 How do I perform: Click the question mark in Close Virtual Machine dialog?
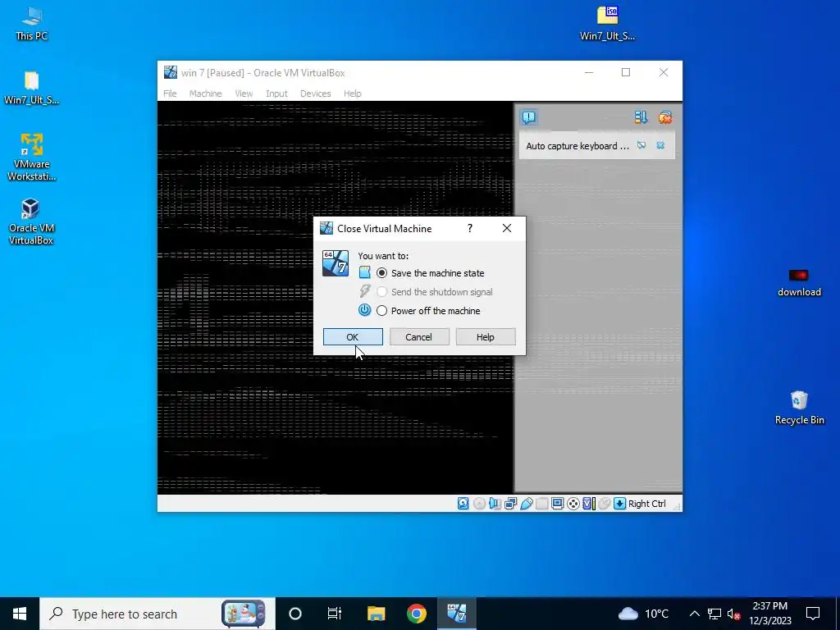pyautogui.click(x=470, y=229)
